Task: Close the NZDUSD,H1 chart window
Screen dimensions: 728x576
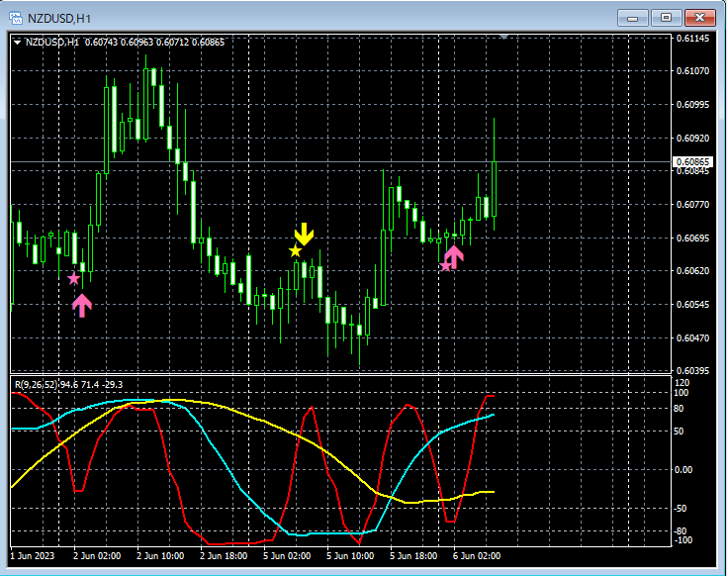Action: [700, 18]
